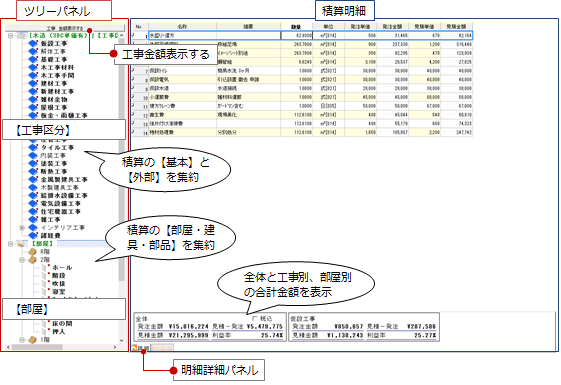Click the ホール room page icon

(x=45, y=268)
